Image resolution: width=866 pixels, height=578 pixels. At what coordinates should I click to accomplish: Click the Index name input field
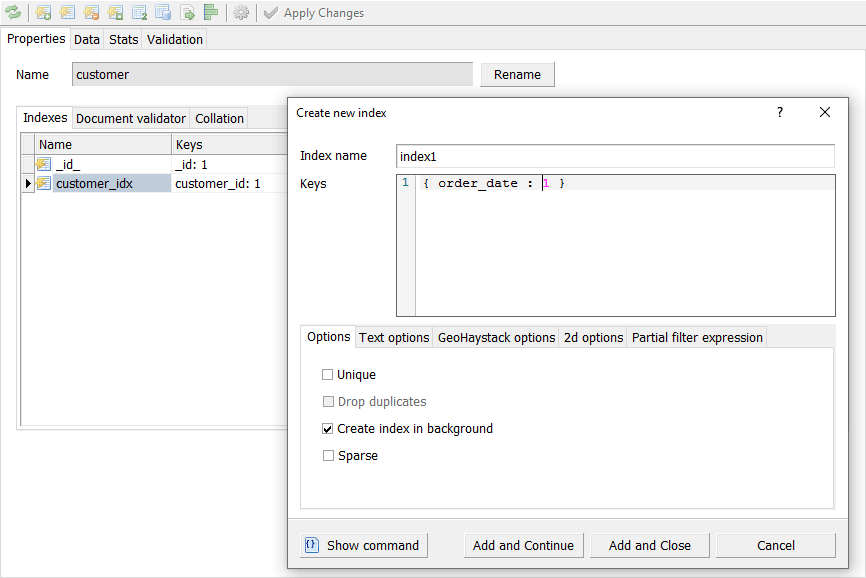click(x=615, y=156)
